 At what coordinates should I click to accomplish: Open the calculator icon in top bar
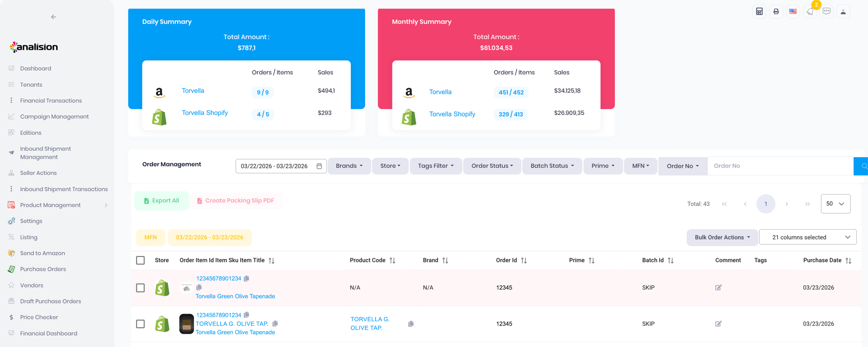pyautogui.click(x=759, y=12)
